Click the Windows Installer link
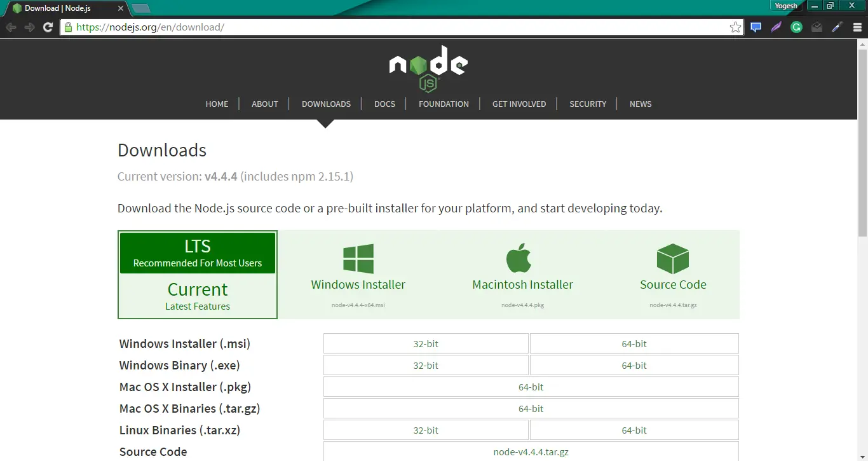 click(358, 285)
